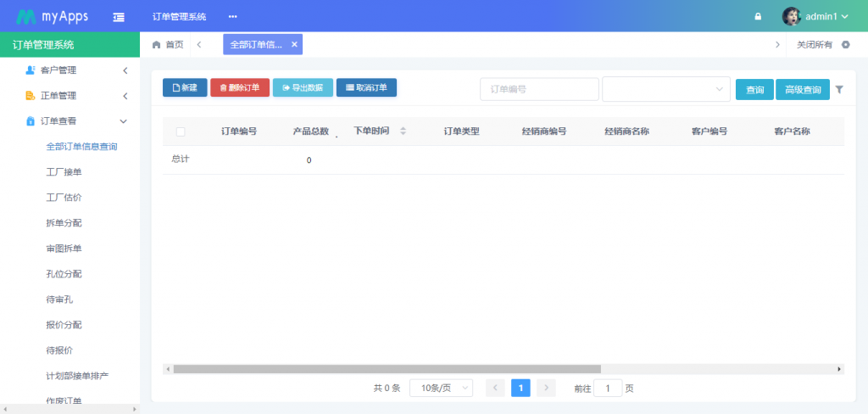Open the three-dots more menu in header

pyautogui.click(x=233, y=17)
